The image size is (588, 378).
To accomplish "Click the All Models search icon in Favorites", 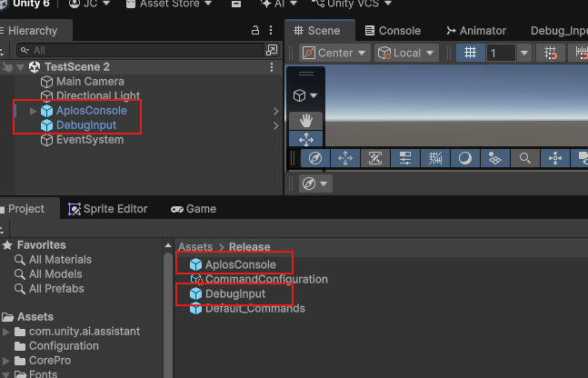I will (19, 274).
